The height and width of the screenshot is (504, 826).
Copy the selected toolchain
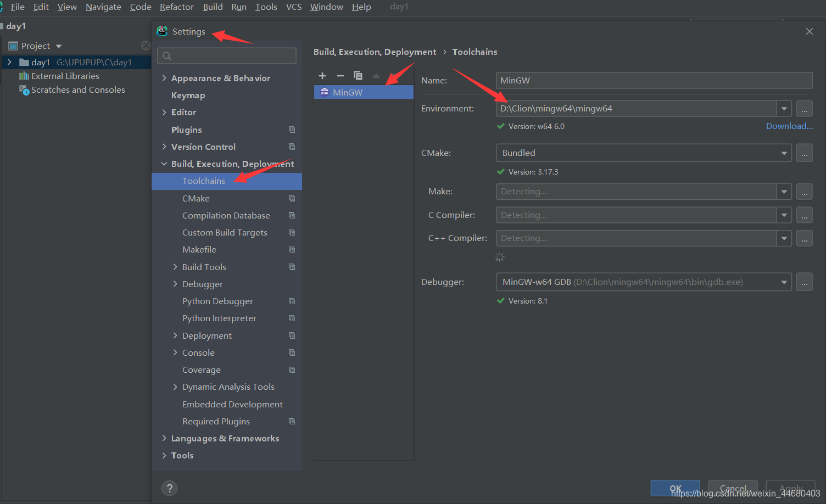tap(358, 76)
